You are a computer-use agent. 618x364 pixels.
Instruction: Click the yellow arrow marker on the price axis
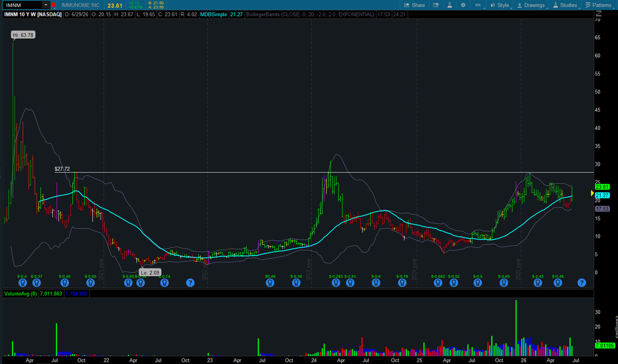[x=592, y=193]
